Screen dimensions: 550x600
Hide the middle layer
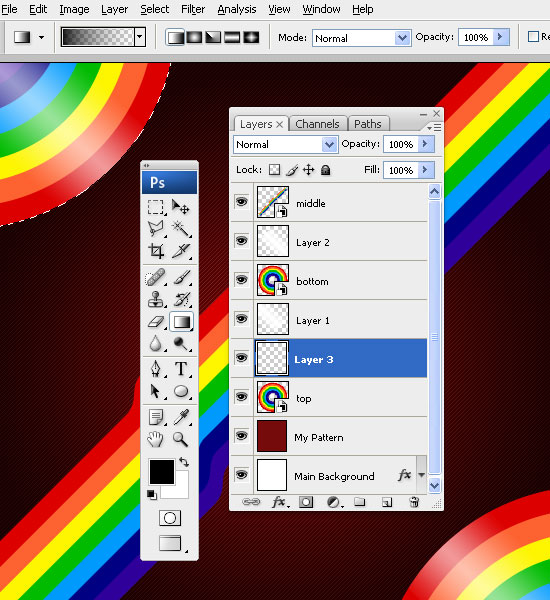click(x=242, y=202)
